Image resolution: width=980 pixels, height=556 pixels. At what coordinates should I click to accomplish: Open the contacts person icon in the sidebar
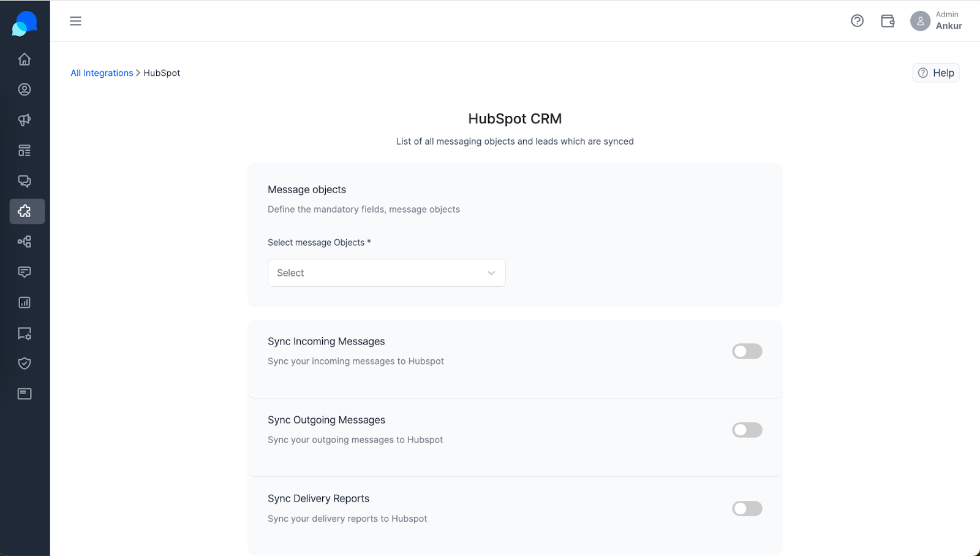click(x=24, y=89)
